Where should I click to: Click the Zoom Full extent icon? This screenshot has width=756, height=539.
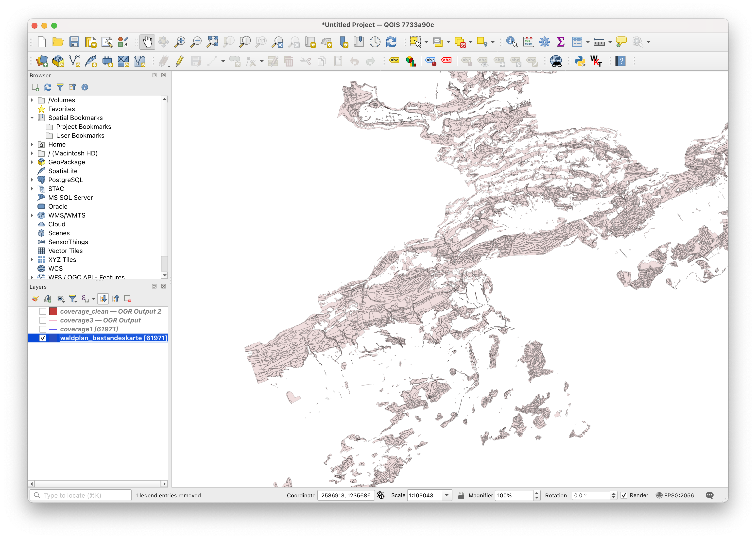(212, 42)
